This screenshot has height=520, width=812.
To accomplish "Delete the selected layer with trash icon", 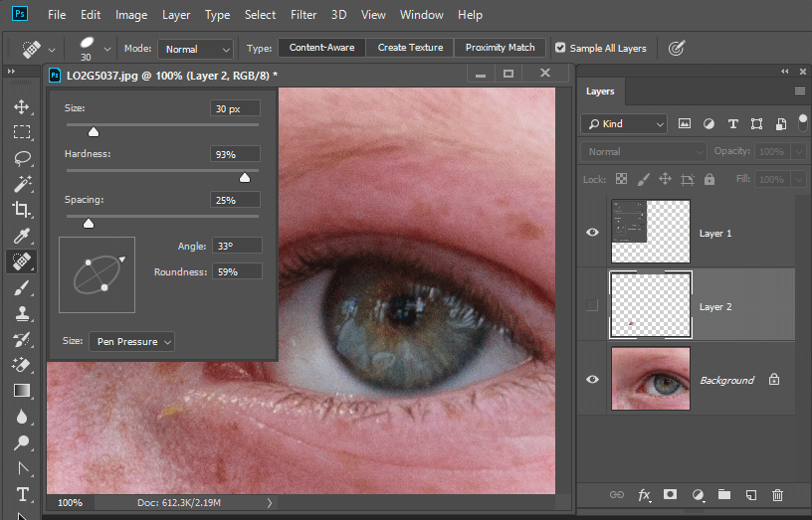I will 777,495.
